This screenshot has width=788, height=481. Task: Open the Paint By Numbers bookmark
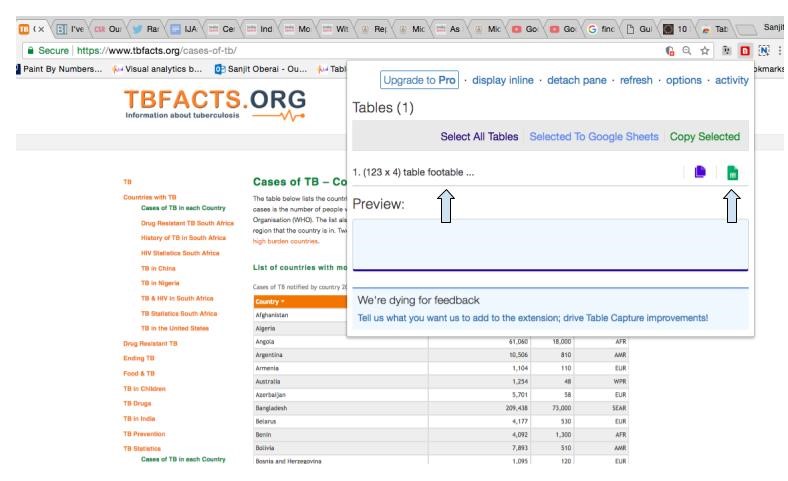click(x=59, y=69)
